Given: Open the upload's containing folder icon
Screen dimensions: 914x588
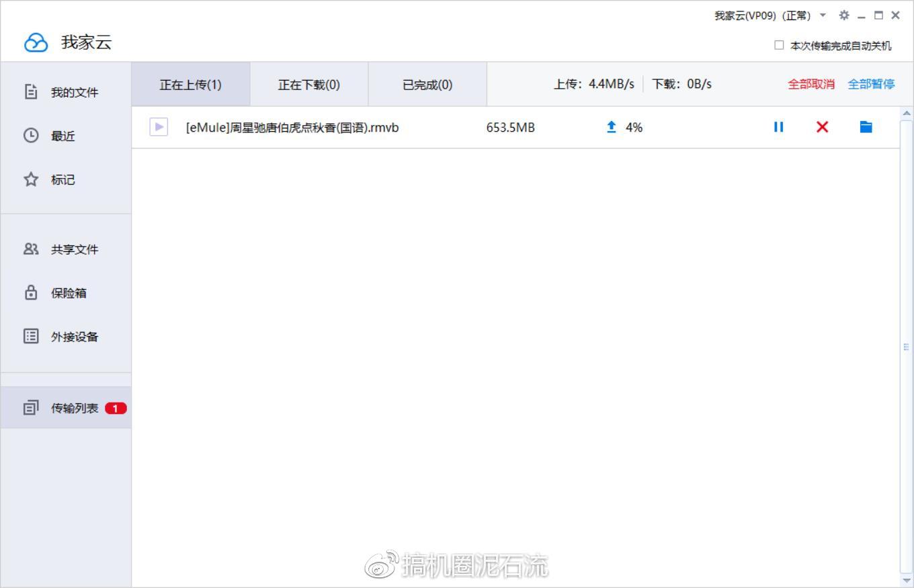Looking at the screenshot, I should (866, 126).
